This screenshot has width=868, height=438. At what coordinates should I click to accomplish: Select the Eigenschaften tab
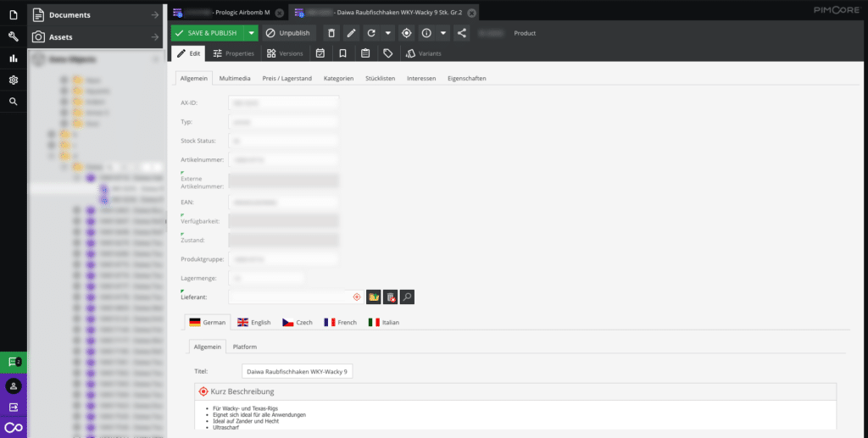point(467,79)
